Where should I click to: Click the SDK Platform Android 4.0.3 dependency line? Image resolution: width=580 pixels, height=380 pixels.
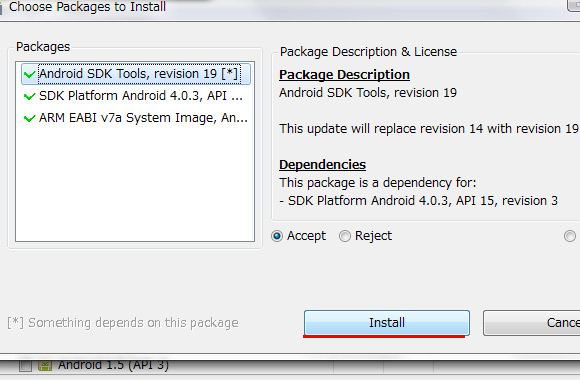coord(418,201)
